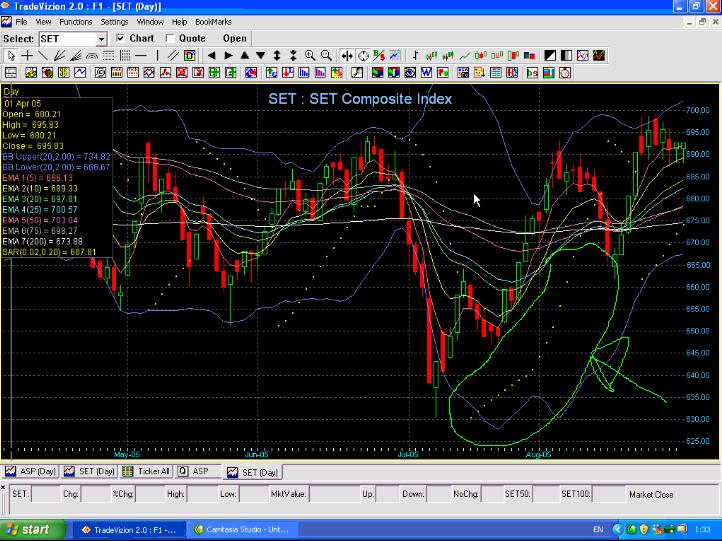The image size is (722, 541).
Task: Switch to the ASP (Day) tab
Action: (x=31, y=471)
